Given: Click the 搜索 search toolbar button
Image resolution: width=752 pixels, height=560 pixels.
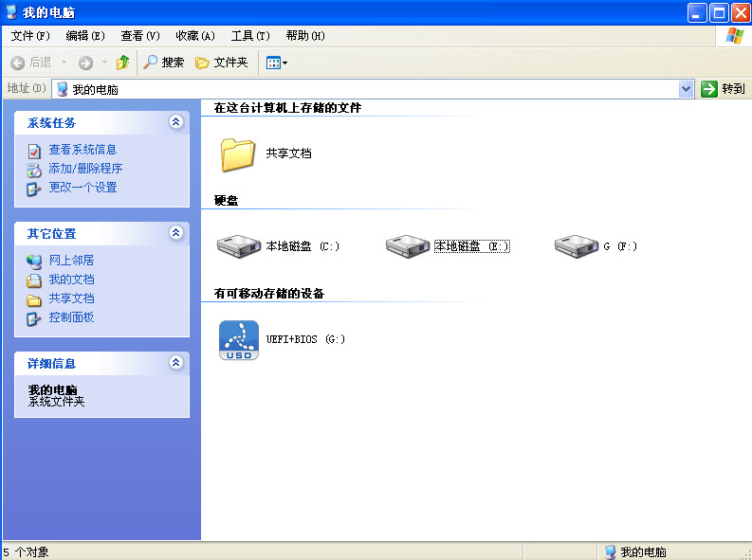Looking at the screenshot, I should (163, 63).
